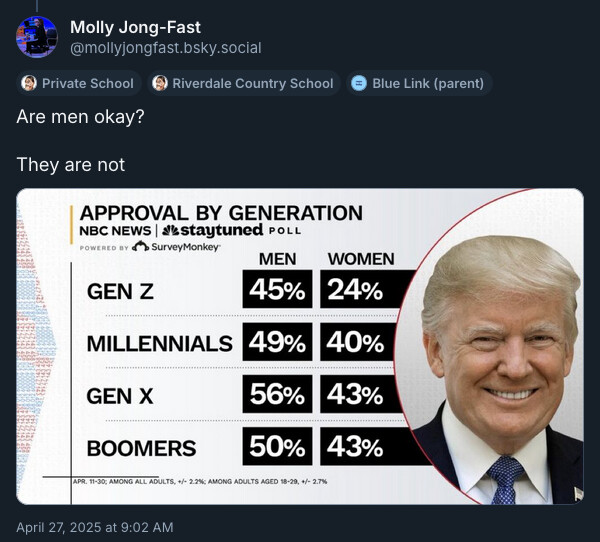Click the Millennials men 49% box
This screenshot has height=542, width=600.
[277, 341]
